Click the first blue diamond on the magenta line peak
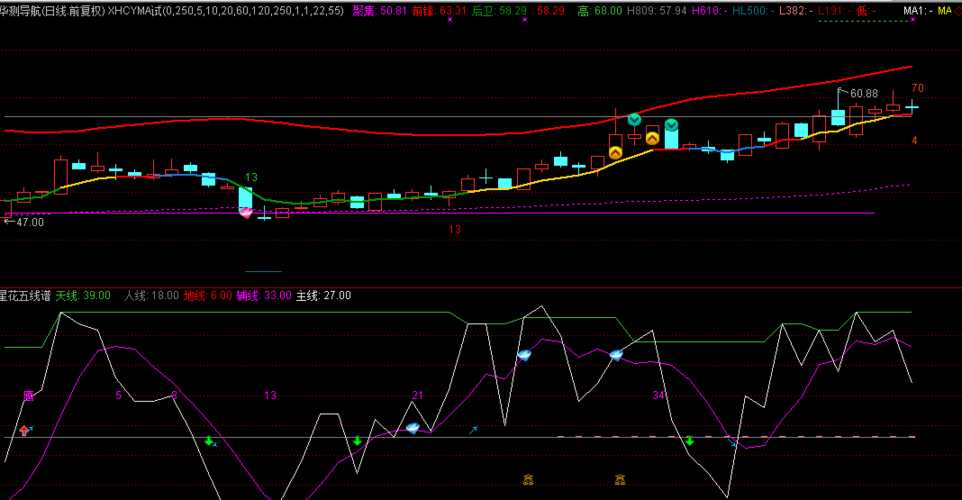Screen dimensions: 962x500 [x=524, y=355]
